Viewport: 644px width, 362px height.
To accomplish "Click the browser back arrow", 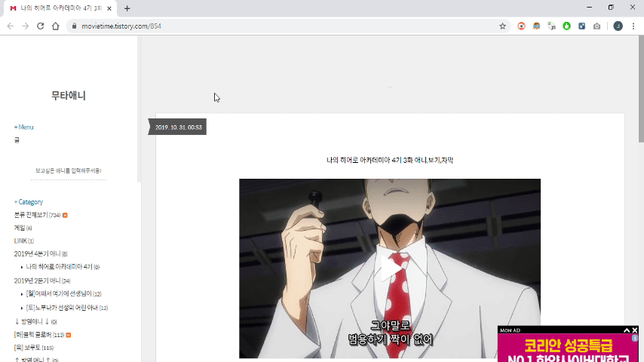I will click(11, 26).
